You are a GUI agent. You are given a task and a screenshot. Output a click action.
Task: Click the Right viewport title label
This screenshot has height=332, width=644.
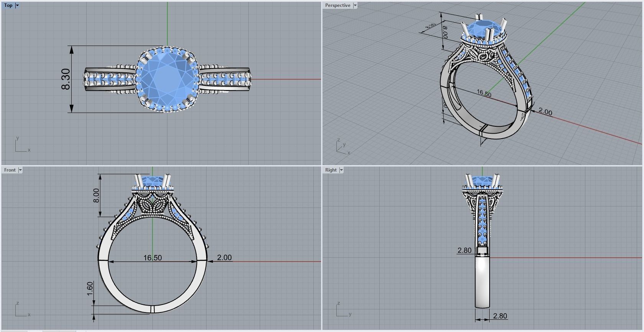pyautogui.click(x=331, y=170)
